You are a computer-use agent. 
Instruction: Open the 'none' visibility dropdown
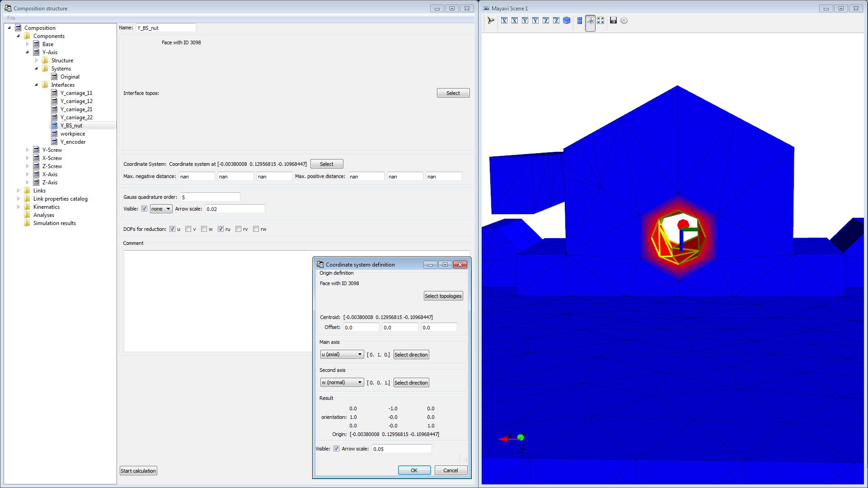click(161, 209)
